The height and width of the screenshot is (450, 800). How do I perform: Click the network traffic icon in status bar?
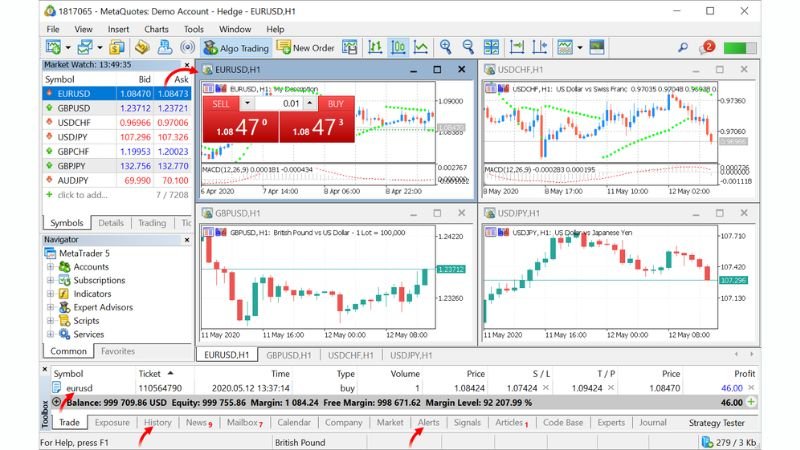click(707, 442)
